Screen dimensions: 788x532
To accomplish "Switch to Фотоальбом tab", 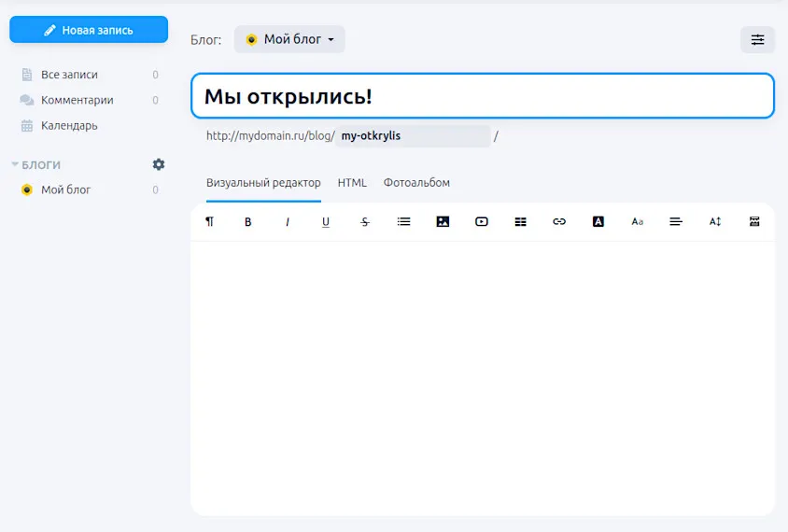I will [x=416, y=183].
